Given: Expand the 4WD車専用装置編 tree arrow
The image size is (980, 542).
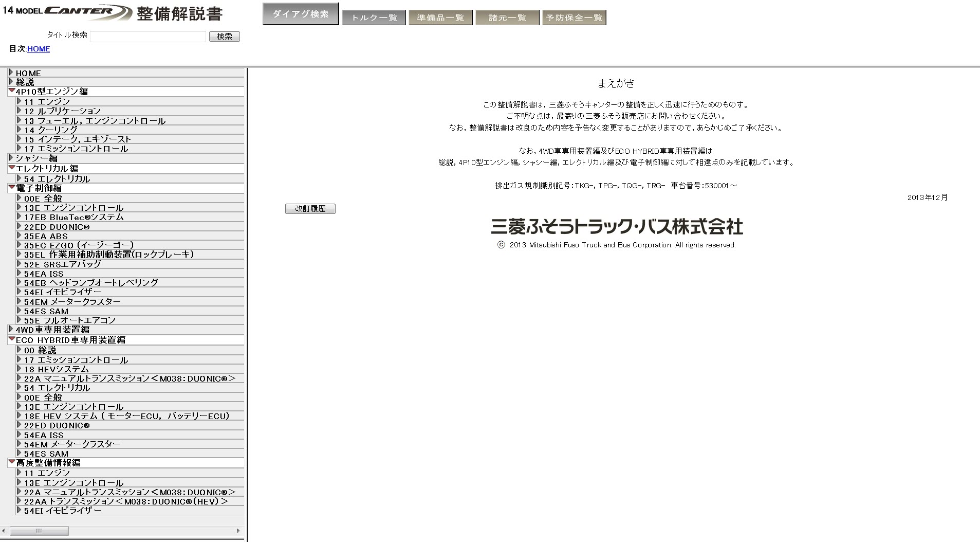Looking at the screenshot, I should 11,329.
